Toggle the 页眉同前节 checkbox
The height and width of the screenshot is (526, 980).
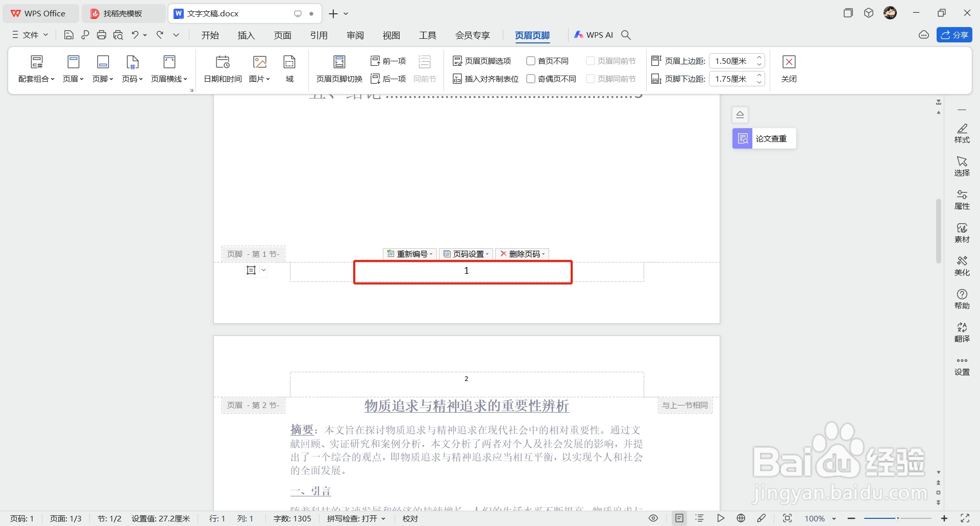[592, 60]
